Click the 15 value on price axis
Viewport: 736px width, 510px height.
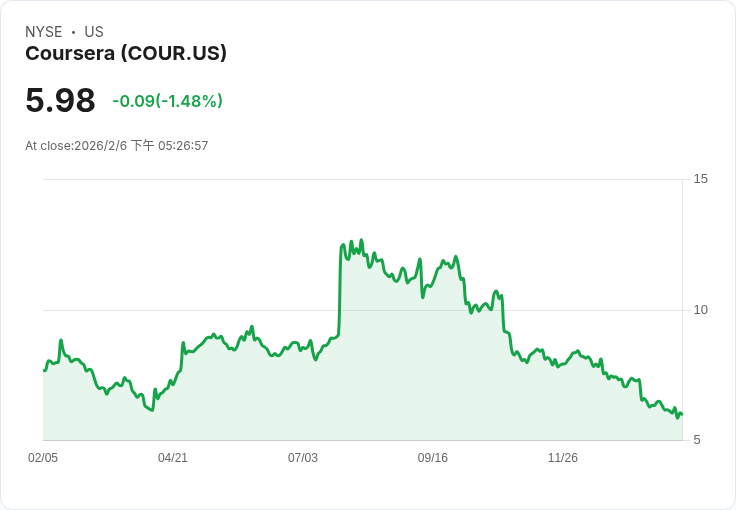point(700,179)
